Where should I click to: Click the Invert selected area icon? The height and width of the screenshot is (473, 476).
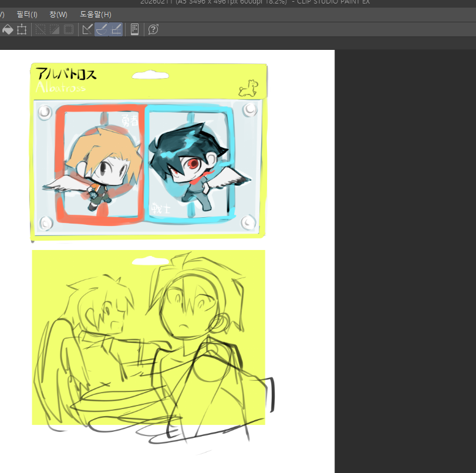coord(55,29)
